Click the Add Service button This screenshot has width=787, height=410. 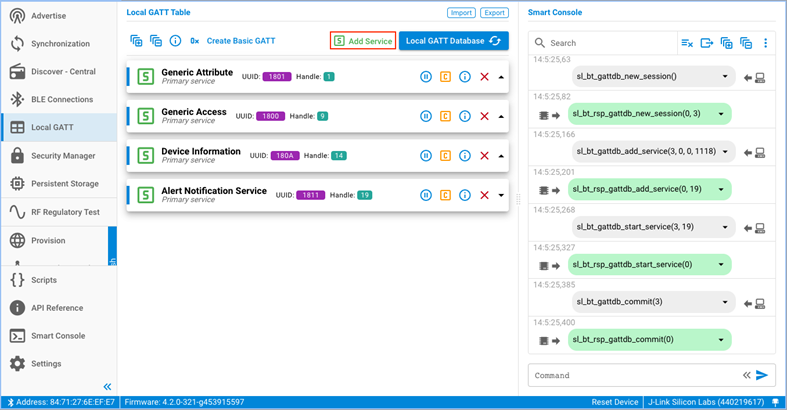[x=363, y=41]
